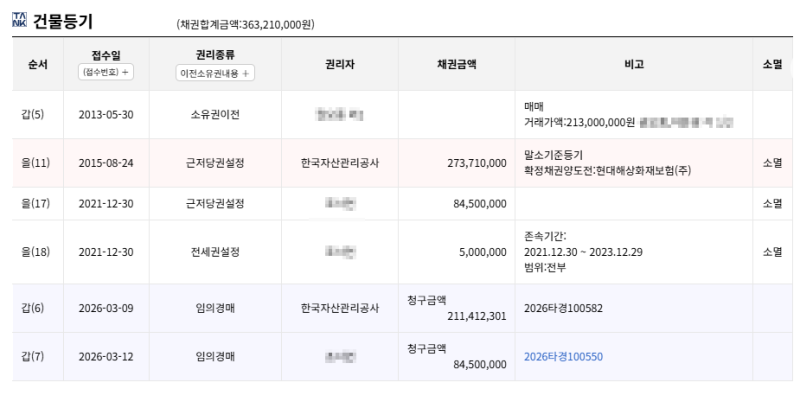Click 임의경매 in the 갑(7) row
The width and height of the screenshot is (800, 408).
point(215,357)
